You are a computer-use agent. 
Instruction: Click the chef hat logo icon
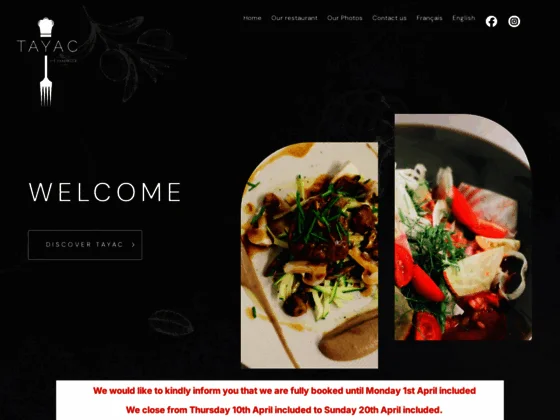coord(46,27)
